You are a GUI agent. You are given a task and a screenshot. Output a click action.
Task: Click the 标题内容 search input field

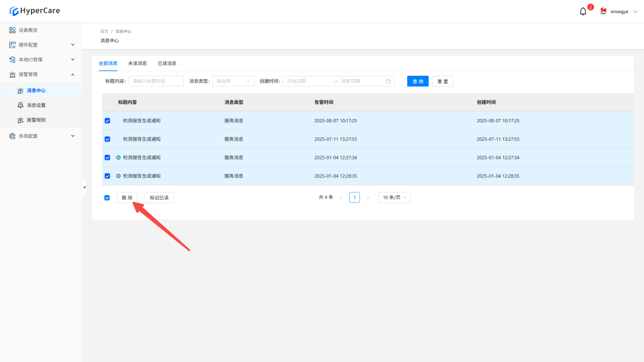[x=156, y=81]
